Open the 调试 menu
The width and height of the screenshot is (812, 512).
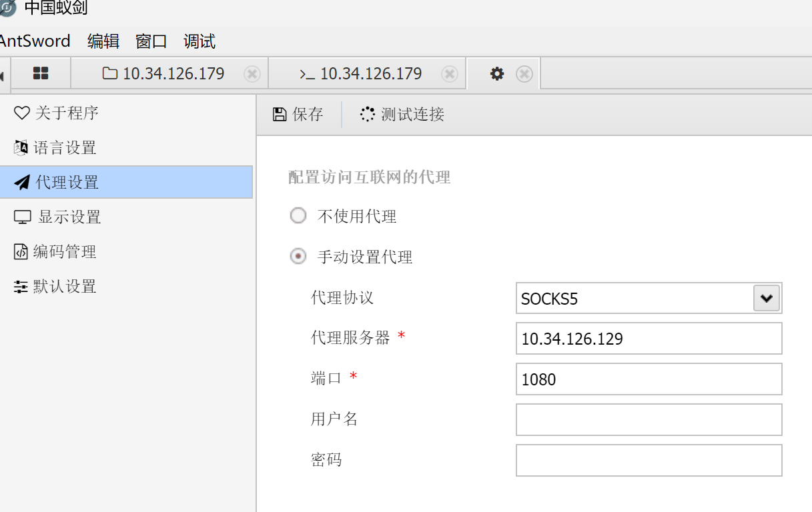(x=199, y=41)
